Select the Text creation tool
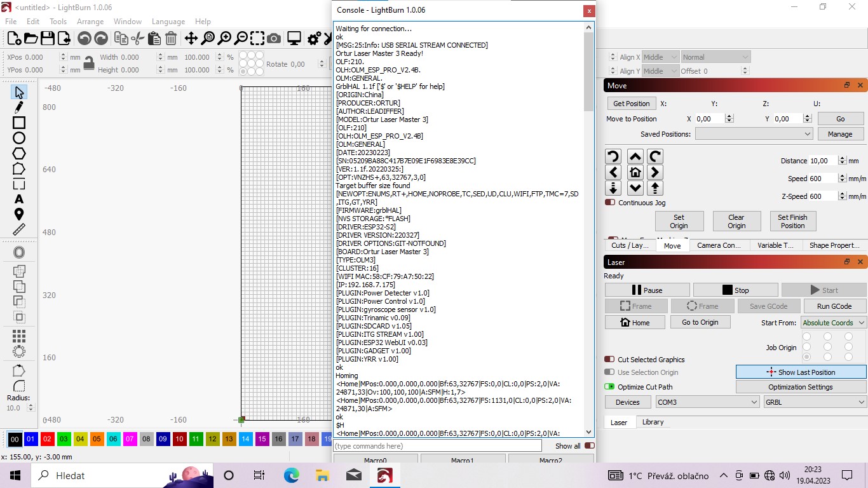The width and height of the screenshot is (868, 488). point(19,199)
